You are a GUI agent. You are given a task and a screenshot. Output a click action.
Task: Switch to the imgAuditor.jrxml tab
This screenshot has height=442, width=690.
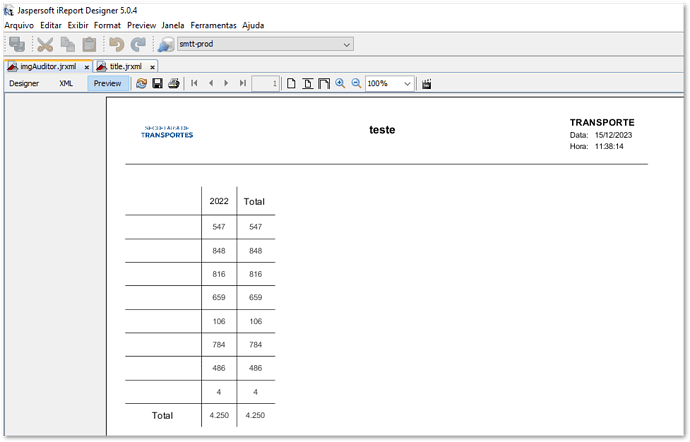point(48,66)
